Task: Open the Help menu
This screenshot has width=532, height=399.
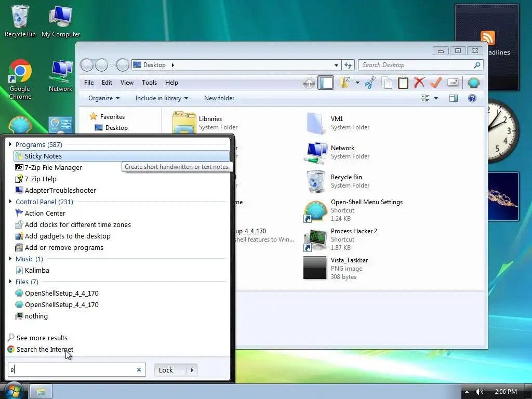Action: (171, 83)
